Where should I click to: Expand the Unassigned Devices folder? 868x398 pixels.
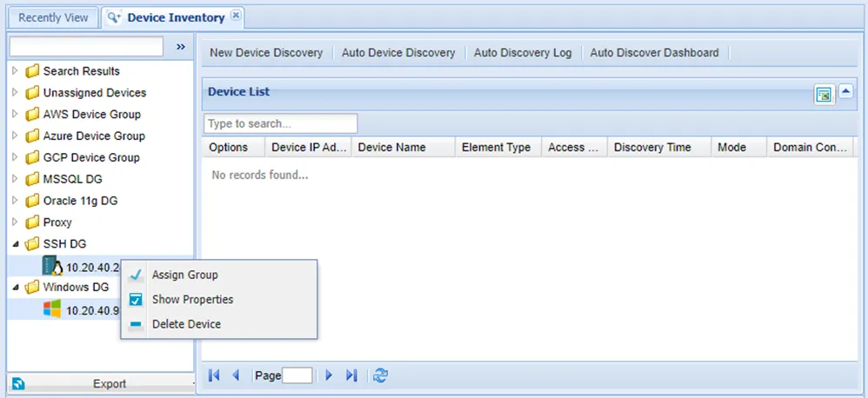15,92
